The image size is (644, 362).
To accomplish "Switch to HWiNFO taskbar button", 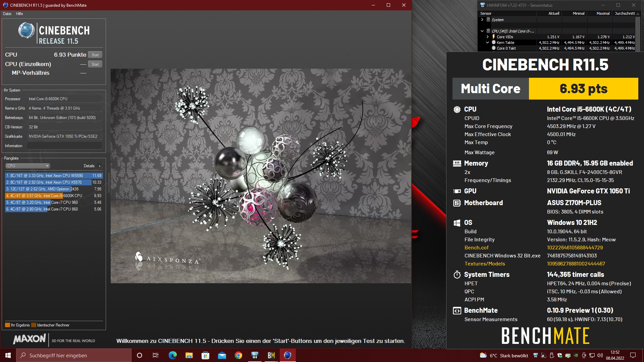I will coord(255,355).
